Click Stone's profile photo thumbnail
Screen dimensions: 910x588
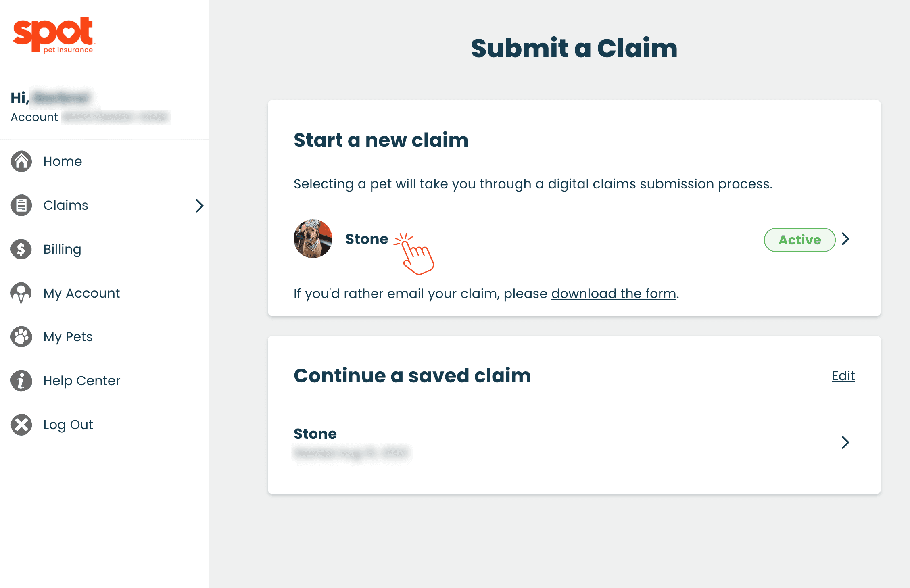pyautogui.click(x=313, y=239)
